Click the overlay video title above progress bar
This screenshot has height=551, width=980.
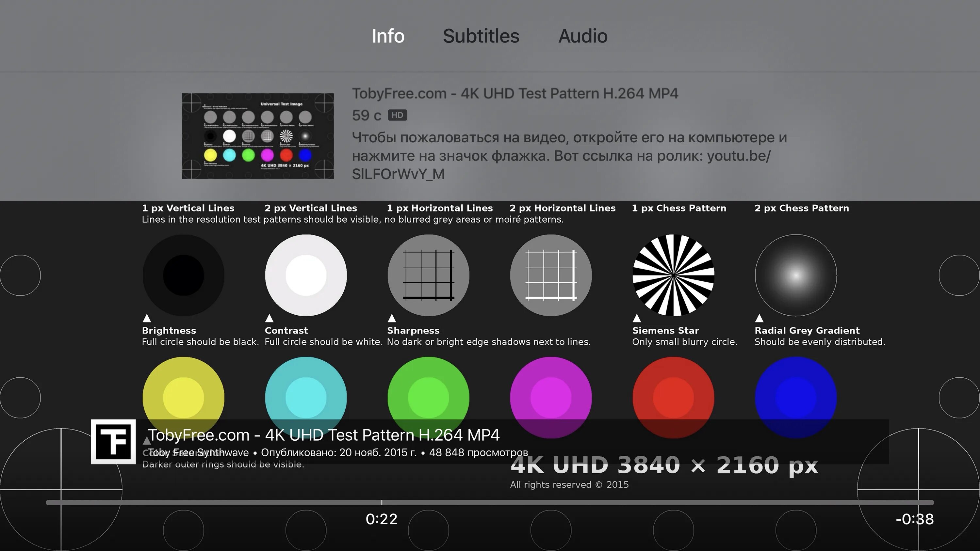(x=323, y=435)
